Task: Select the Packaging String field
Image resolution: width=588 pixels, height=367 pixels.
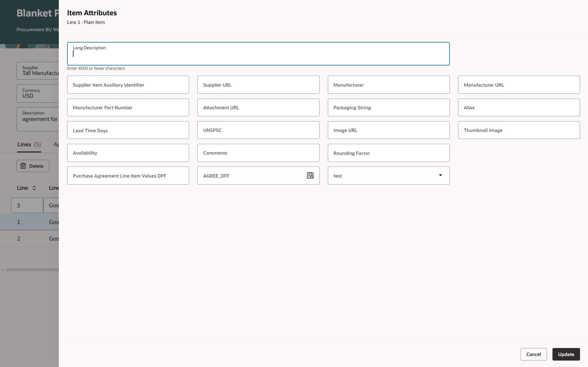Action: point(389,107)
